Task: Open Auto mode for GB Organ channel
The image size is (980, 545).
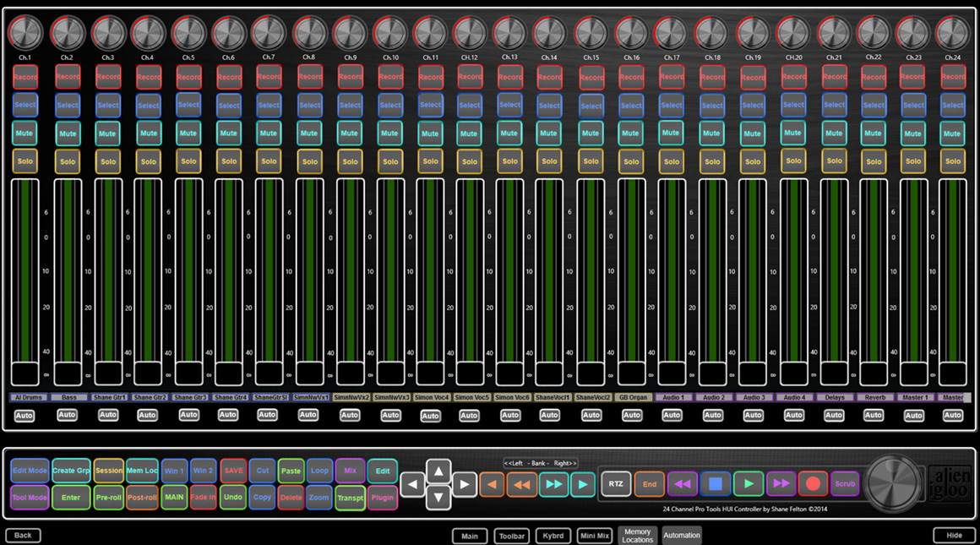Action: coord(632,415)
